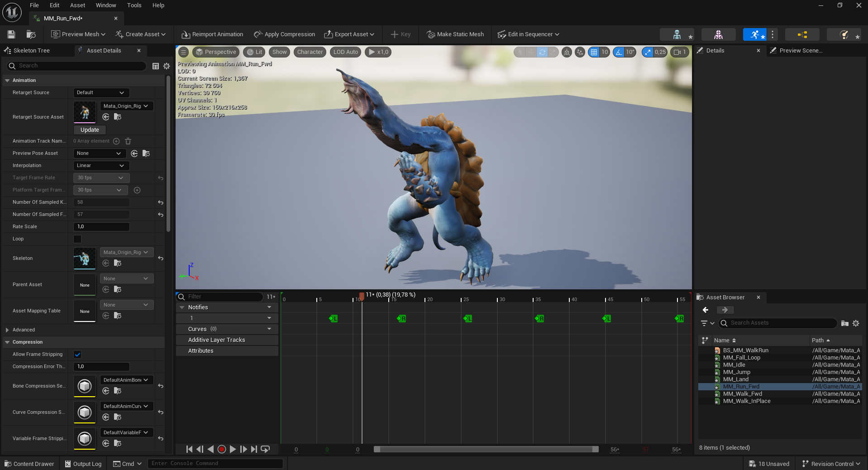868x470 pixels.
Task: Open viewport hamburger options menu
Action: point(183,52)
